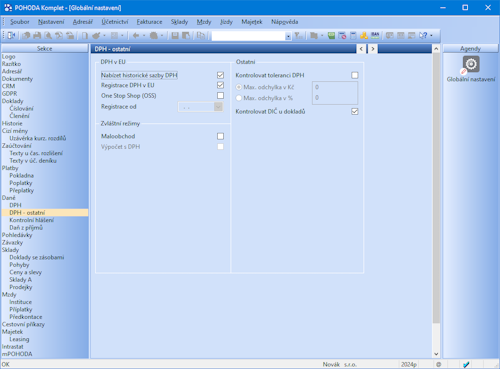Expand the toolbar search combo box
This screenshot has width=500, height=369.
point(288,36)
